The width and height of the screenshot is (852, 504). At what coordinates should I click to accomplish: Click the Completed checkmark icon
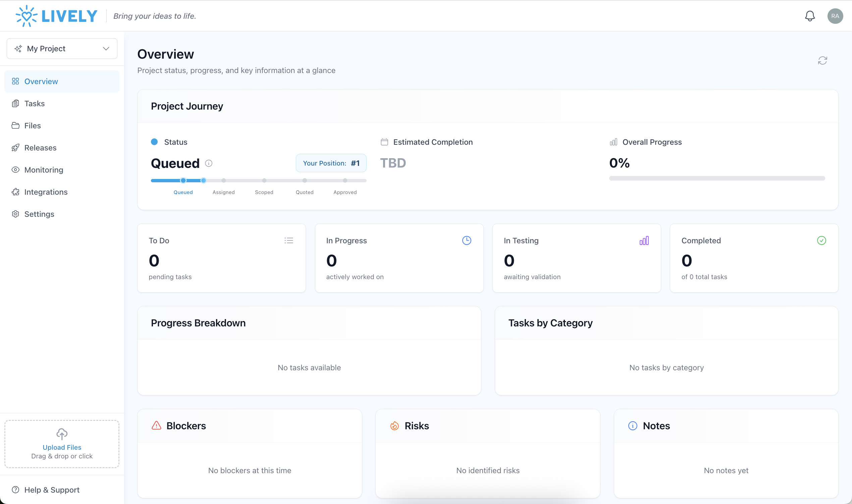pyautogui.click(x=821, y=240)
